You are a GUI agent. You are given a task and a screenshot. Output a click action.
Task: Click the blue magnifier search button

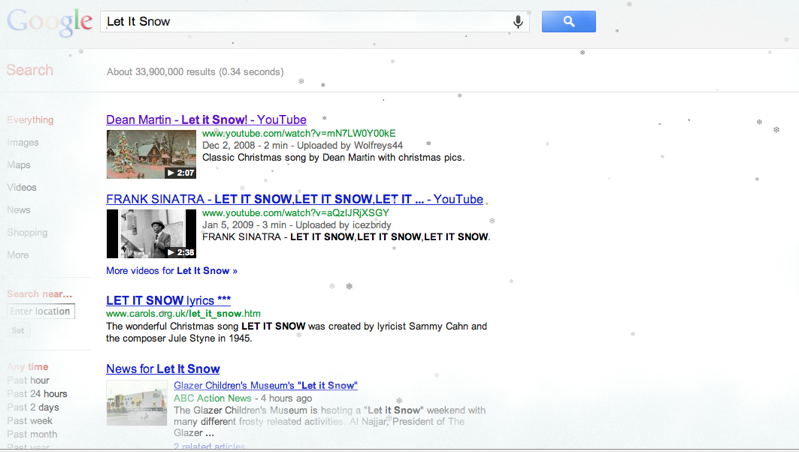click(x=569, y=21)
